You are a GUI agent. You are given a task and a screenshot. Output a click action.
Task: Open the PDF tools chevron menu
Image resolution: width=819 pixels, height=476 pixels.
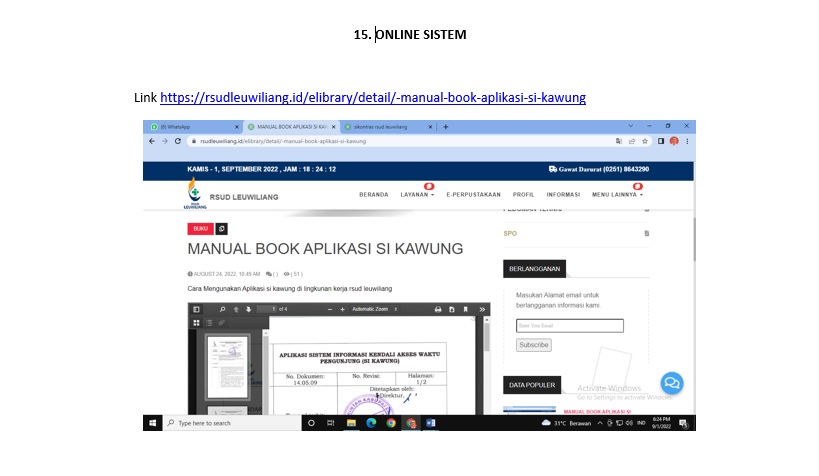click(483, 310)
